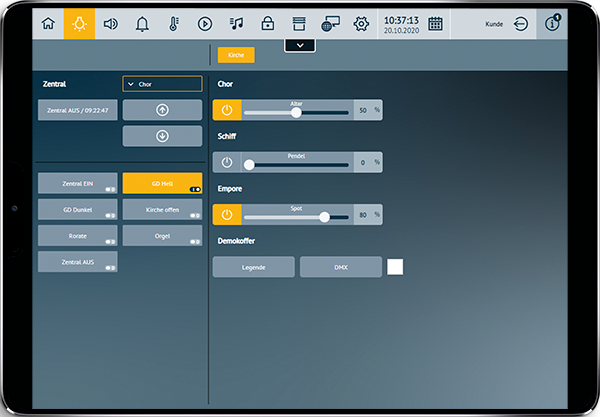Open the Chor dropdown selector
The image size is (600, 417).
pos(162,84)
